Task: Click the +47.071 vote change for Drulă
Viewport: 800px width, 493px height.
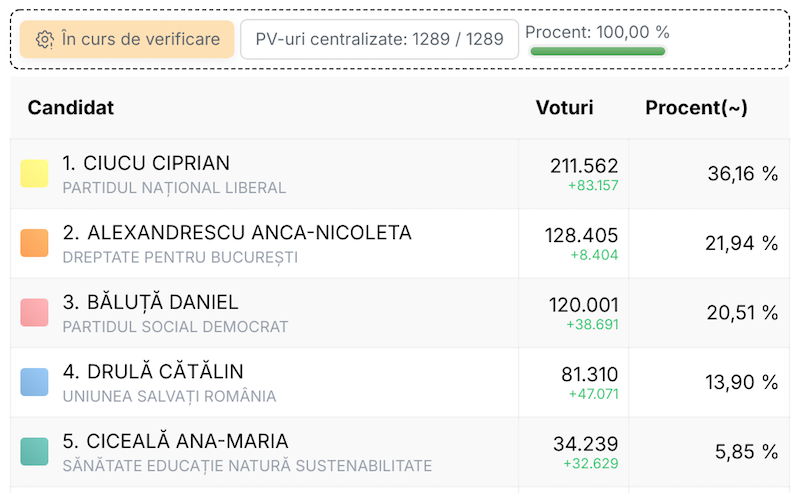Action: point(592,394)
